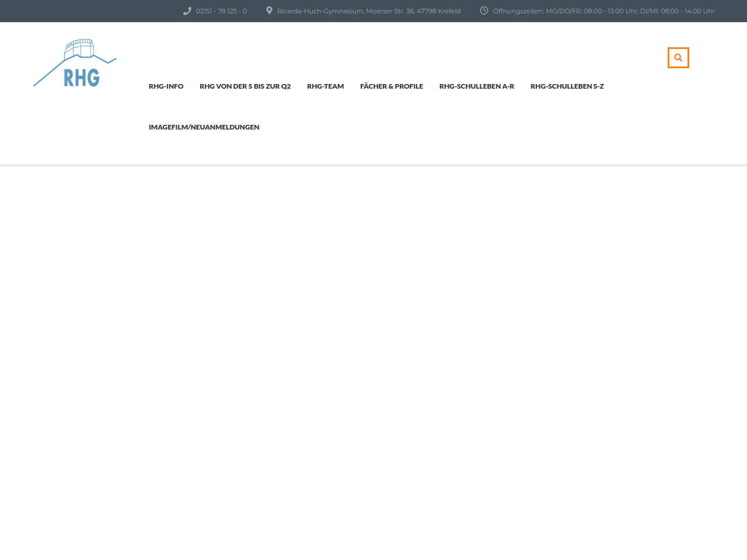Open the RHG-INFO menu
Viewport: 747px width, 560px height.
(x=166, y=86)
